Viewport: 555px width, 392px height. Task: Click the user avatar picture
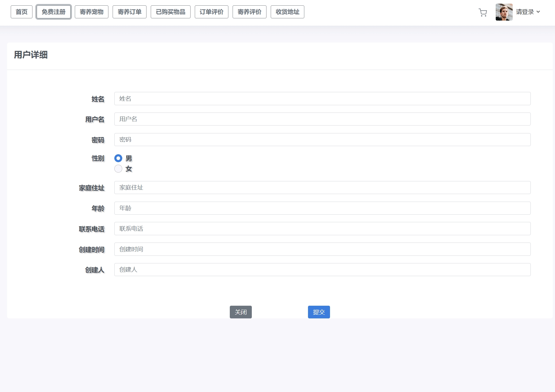pyautogui.click(x=504, y=12)
